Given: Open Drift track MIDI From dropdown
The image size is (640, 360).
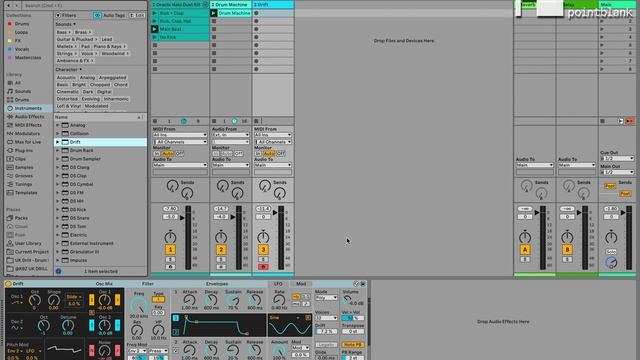Looking at the screenshot, I should pyautogui.click(x=273, y=135).
